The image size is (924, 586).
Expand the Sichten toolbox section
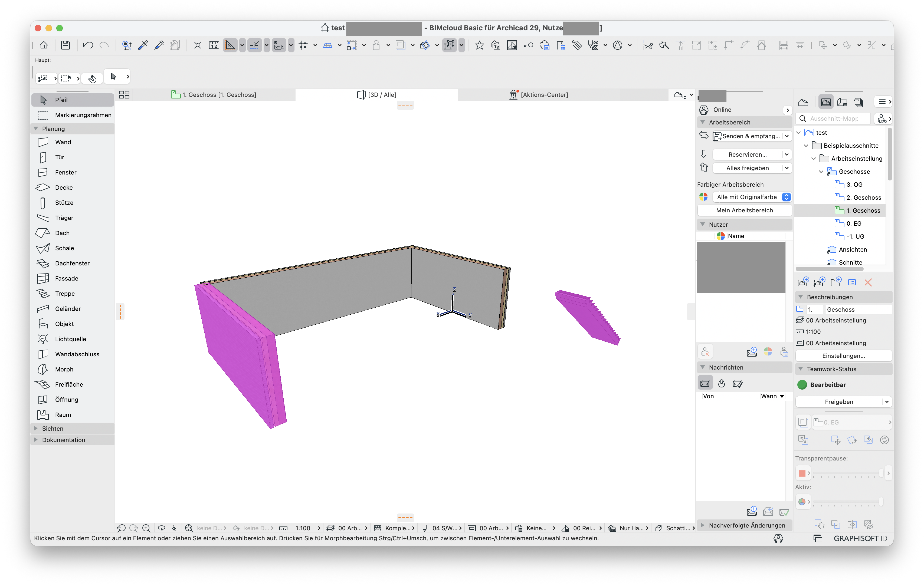pos(36,428)
